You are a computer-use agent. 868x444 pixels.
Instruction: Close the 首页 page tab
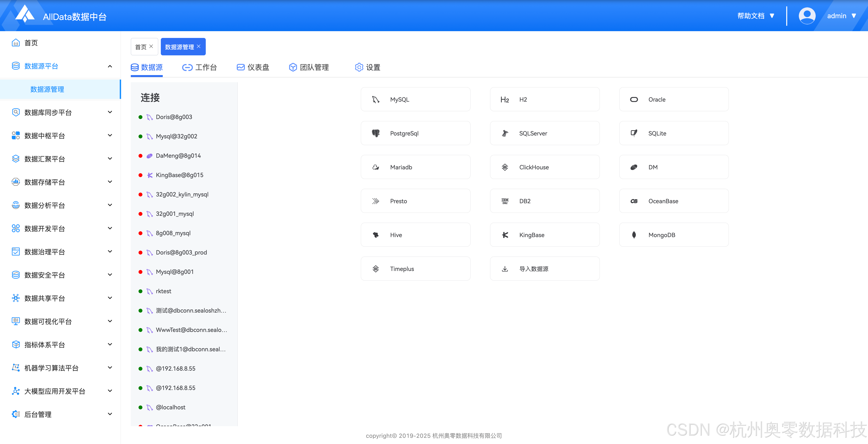[x=151, y=46]
